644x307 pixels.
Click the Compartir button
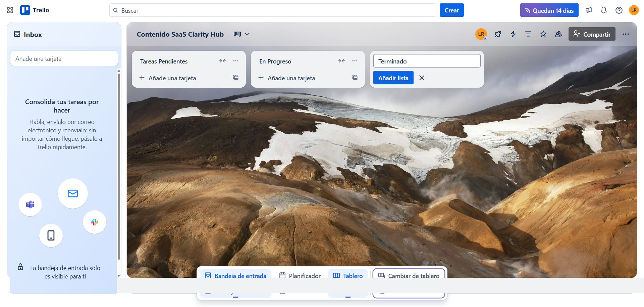point(592,34)
